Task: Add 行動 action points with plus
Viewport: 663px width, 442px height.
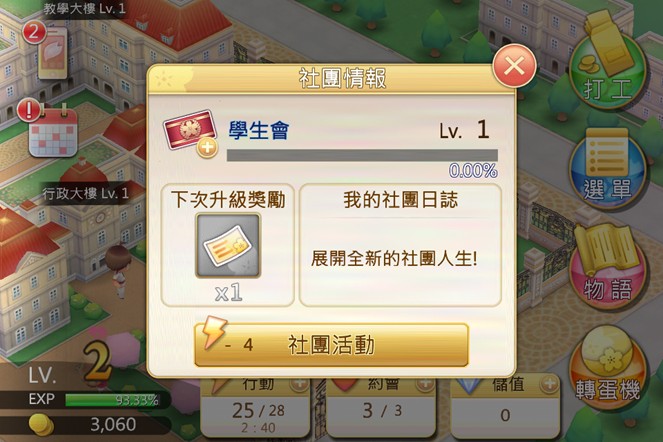Action: pyautogui.click(x=299, y=384)
